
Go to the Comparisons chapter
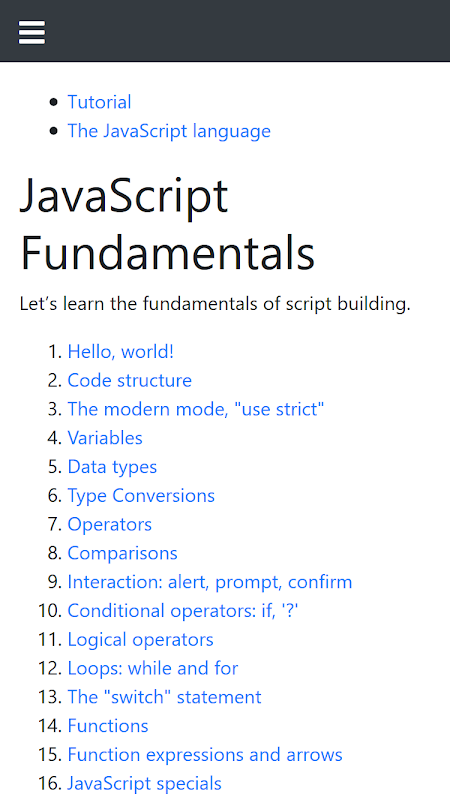[122, 553]
